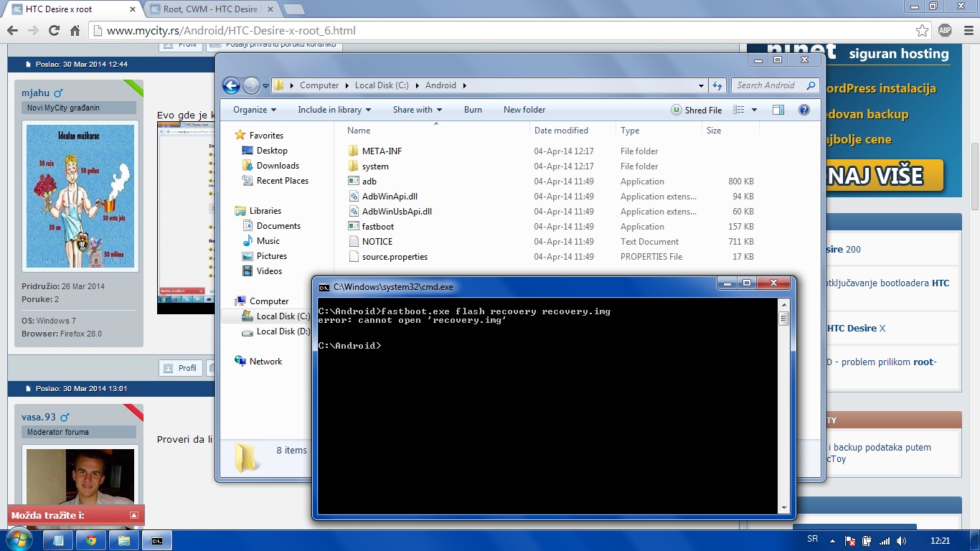The height and width of the screenshot is (551, 980).
Task: Click Explorer forward arrow button
Action: pos(251,85)
